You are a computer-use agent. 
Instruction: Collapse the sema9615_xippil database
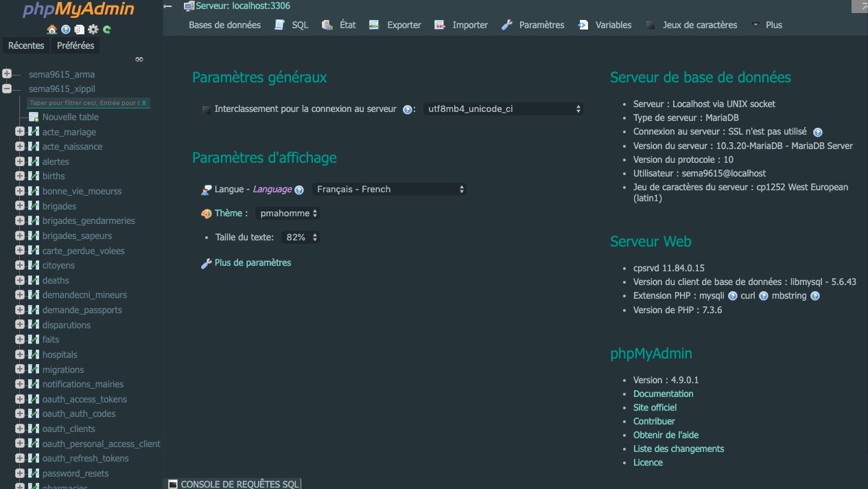coord(5,88)
